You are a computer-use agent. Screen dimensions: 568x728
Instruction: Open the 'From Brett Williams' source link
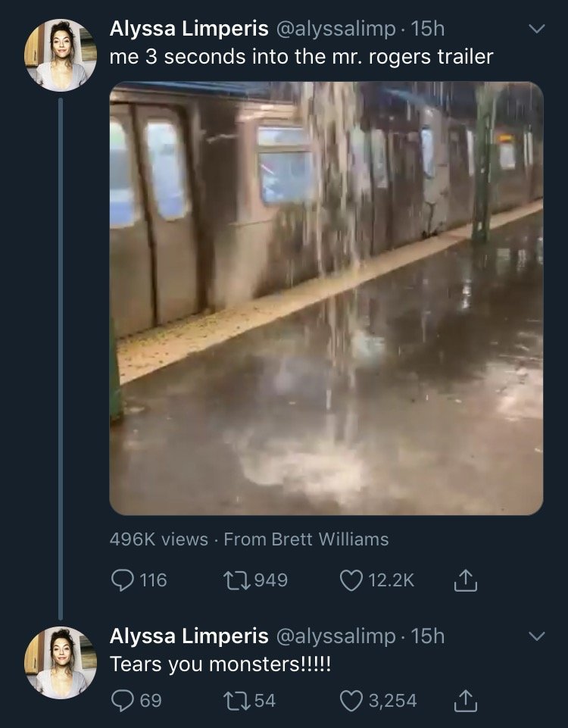point(306,539)
